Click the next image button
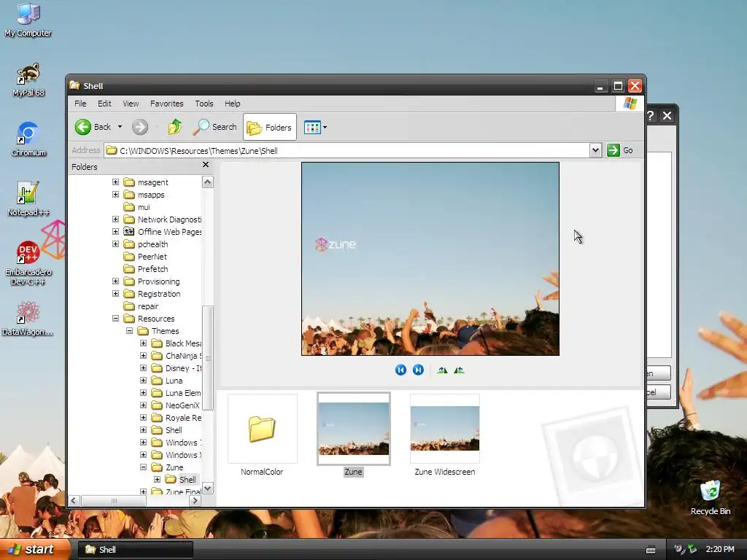747x560 pixels. click(x=418, y=370)
